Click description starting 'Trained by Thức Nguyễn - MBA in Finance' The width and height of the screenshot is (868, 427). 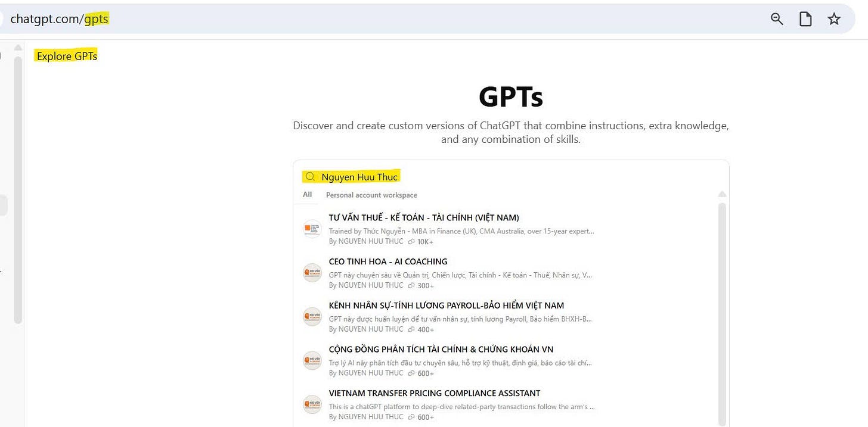coord(461,231)
